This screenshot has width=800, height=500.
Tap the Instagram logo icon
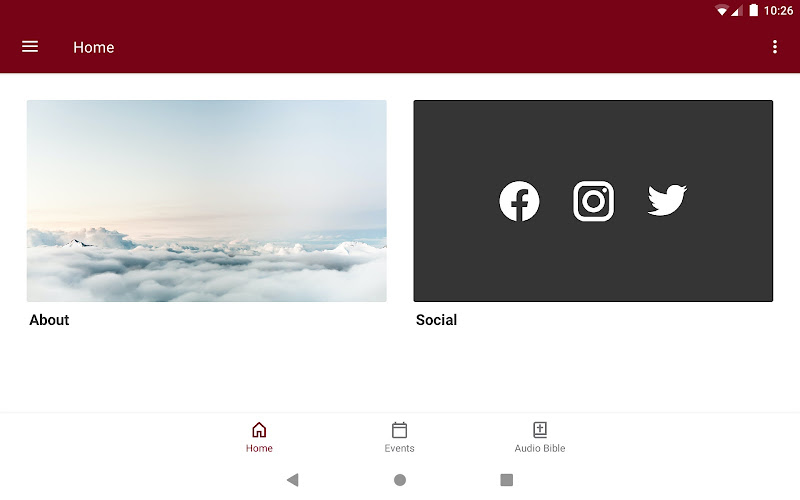click(x=593, y=201)
